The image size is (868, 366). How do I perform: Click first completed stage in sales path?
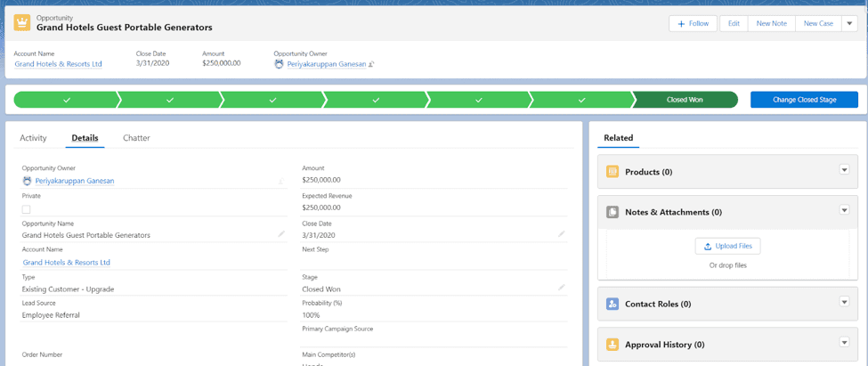(67, 100)
